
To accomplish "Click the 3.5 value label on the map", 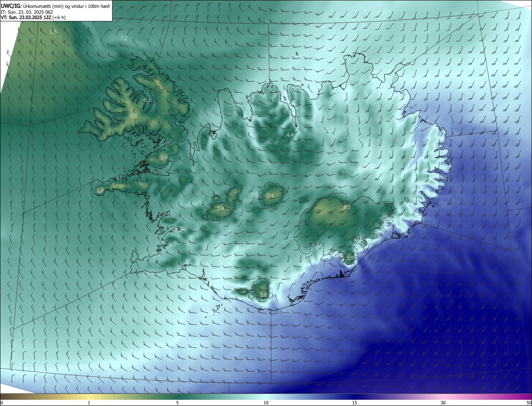I will 53,32.
